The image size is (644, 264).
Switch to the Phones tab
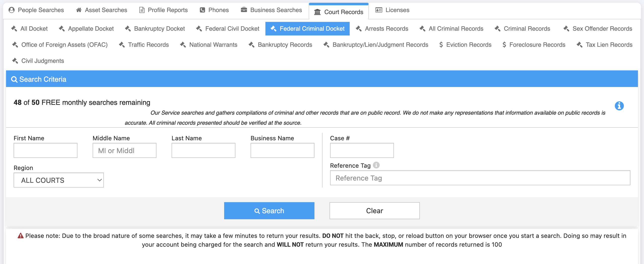214,10
